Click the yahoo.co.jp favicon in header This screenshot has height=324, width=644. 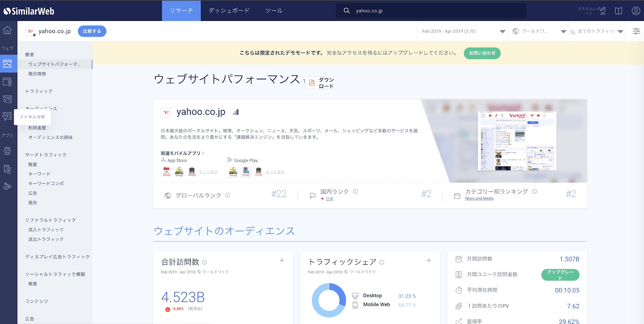click(x=30, y=31)
